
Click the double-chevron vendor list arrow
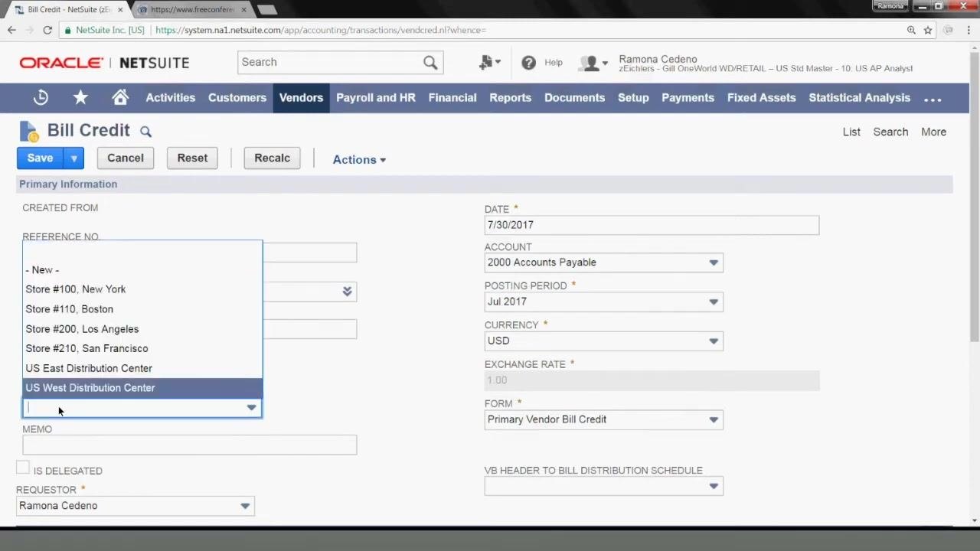[347, 291]
